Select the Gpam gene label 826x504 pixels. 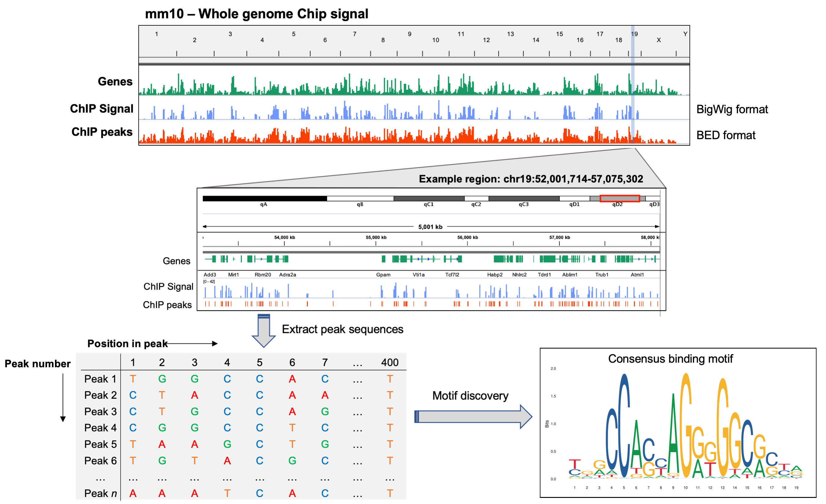pyautogui.click(x=383, y=275)
